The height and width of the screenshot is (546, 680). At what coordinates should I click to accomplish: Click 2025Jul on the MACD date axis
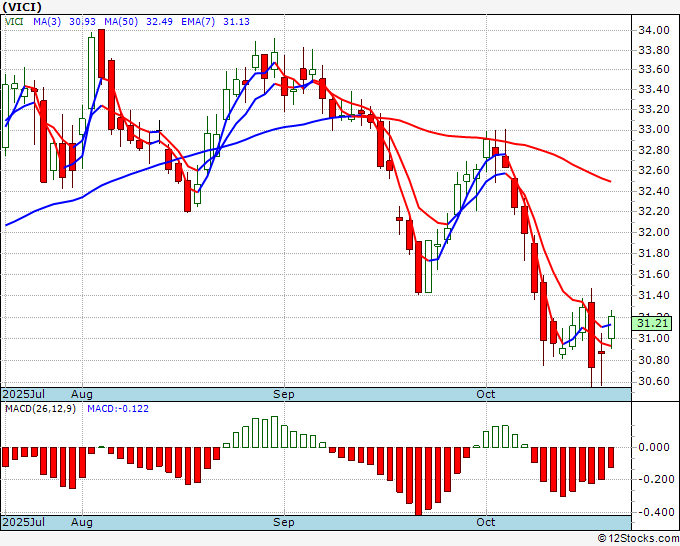(24, 522)
